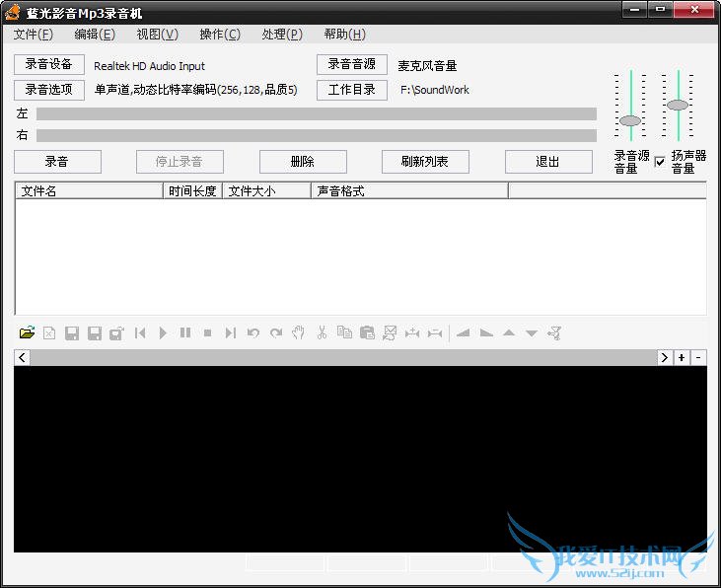
Task: Click the insert silence plus icon
Action: tap(412, 332)
